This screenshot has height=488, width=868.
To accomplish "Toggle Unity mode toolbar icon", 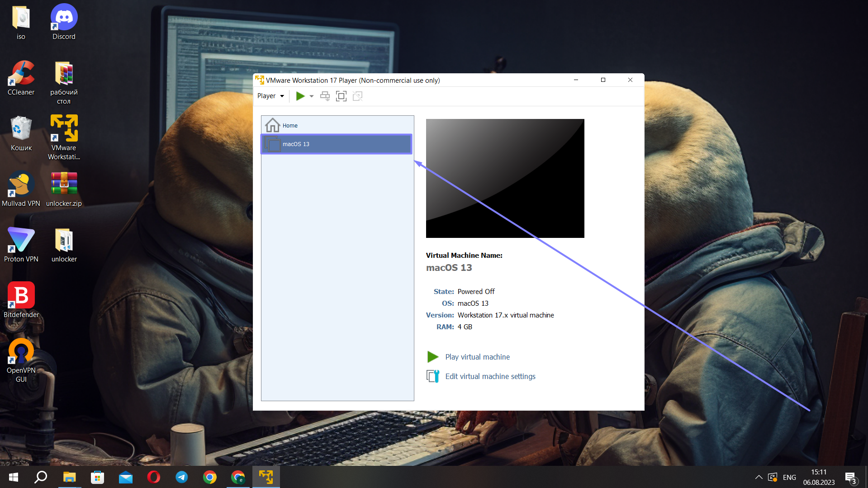I will [x=357, y=96].
